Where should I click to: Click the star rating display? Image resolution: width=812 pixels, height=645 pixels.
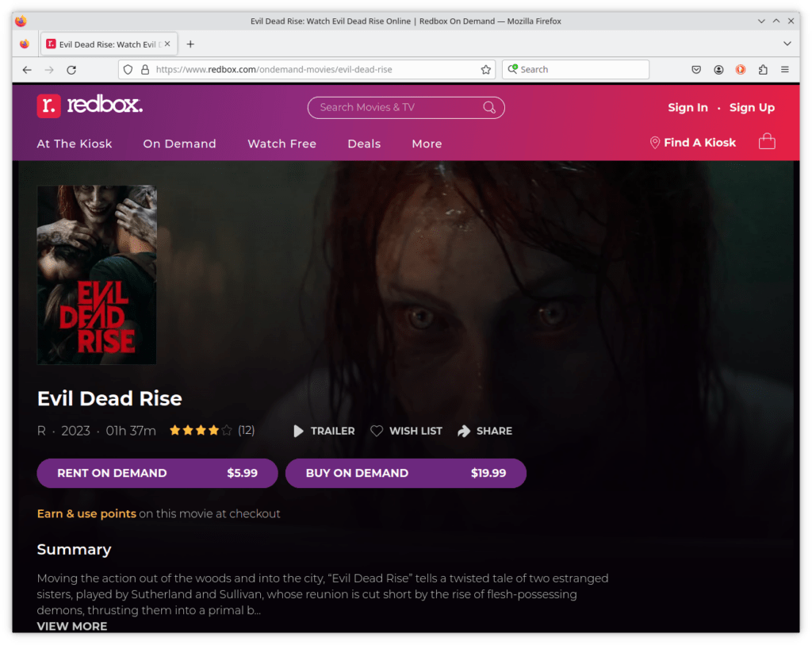(x=201, y=431)
